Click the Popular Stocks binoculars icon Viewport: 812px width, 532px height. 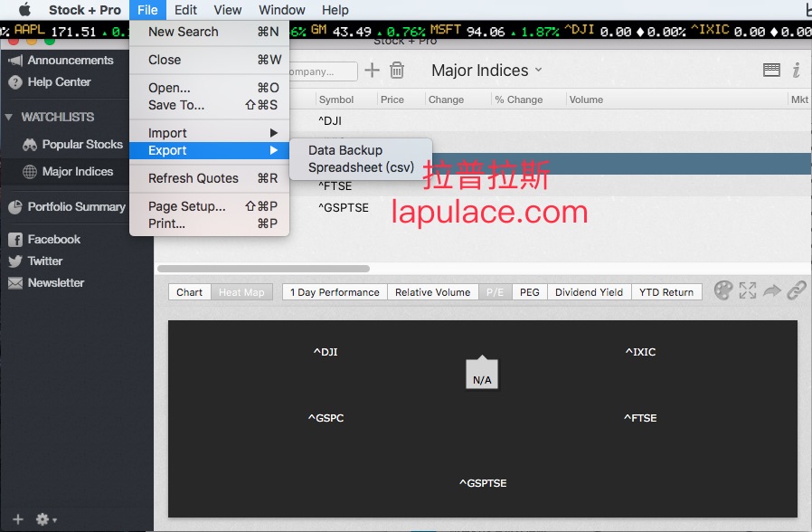[30, 145]
